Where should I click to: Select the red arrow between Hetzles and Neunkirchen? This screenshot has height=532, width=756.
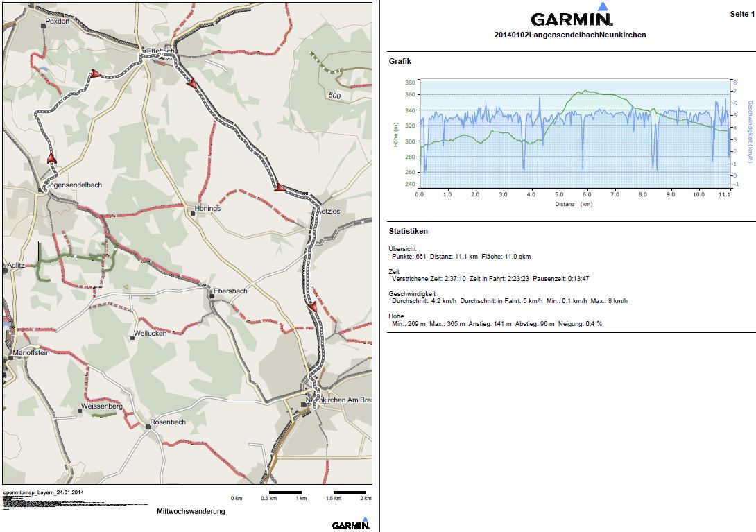(x=312, y=306)
